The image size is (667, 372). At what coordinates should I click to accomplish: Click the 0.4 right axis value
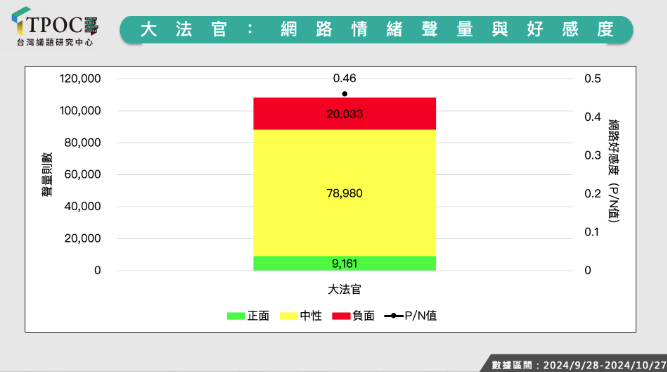click(593, 117)
